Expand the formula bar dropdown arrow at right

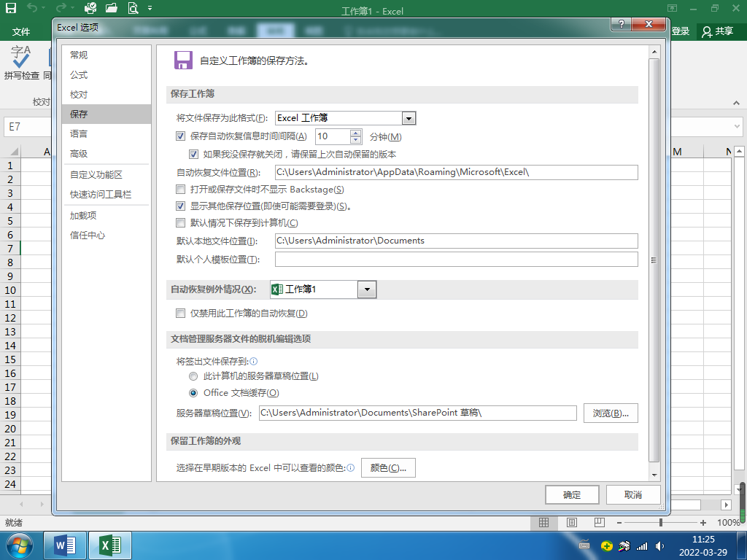[x=737, y=127]
